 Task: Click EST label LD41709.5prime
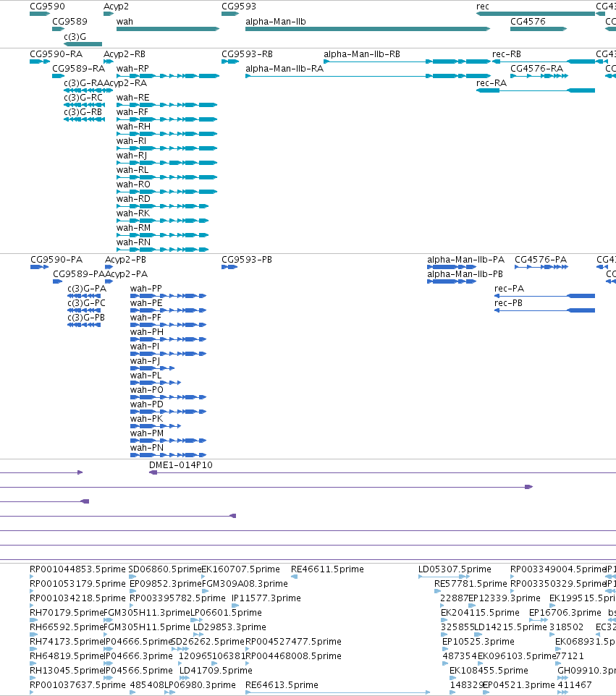216,671
